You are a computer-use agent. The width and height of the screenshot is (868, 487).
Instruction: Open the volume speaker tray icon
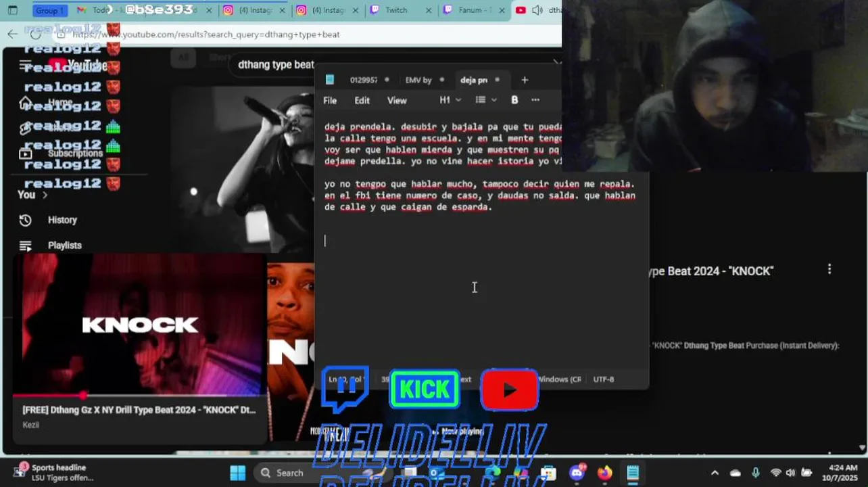[x=790, y=473]
